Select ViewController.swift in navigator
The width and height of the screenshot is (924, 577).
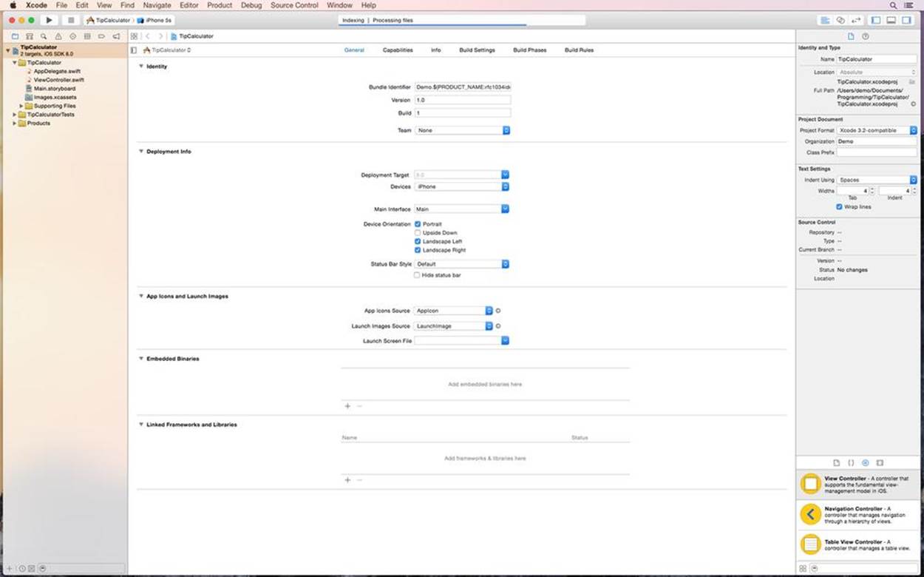(x=59, y=80)
